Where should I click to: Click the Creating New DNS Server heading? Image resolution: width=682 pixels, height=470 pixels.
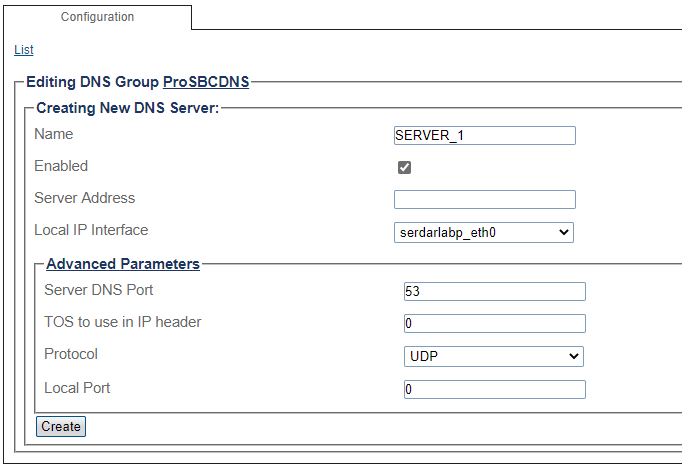coord(127,107)
